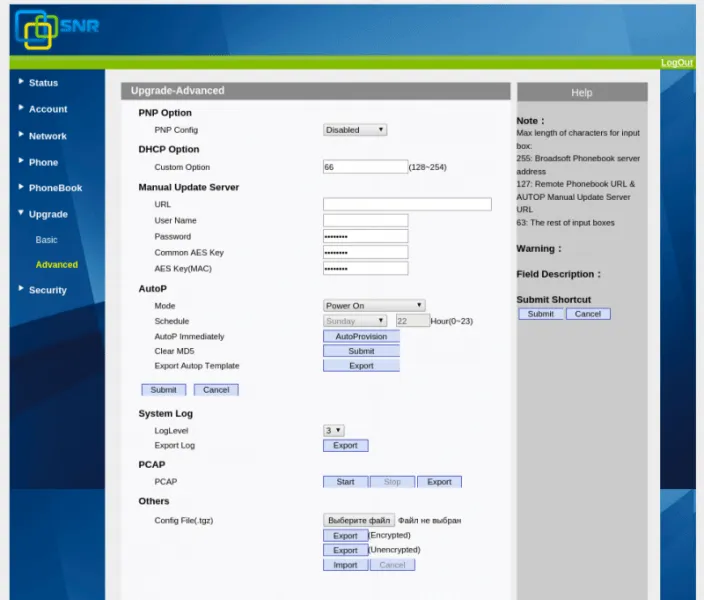Click the AutoProvision button
Image resolution: width=704 pixels, height=600 pixels.
tap(361, 336)
